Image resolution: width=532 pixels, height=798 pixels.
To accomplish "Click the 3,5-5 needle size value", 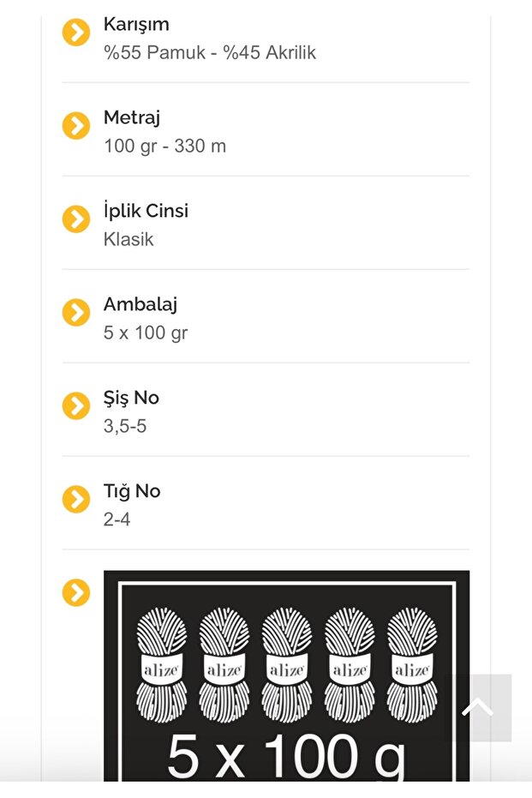I will click(125, 427).
